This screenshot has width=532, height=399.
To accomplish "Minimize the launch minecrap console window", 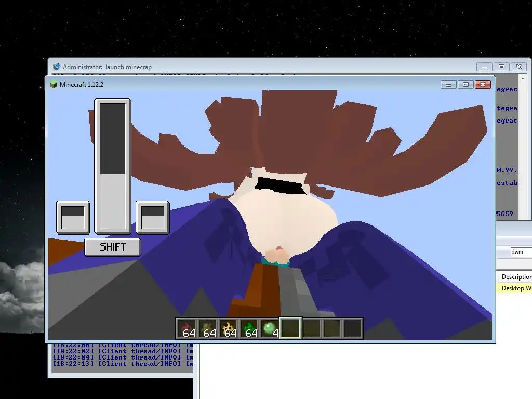I will (x=485, y=67).
